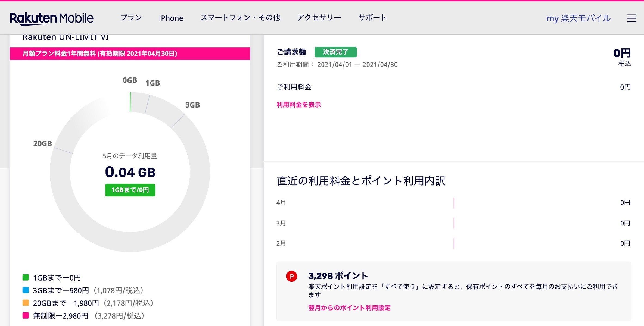Open the iPhone menu item

click(171, 18)
